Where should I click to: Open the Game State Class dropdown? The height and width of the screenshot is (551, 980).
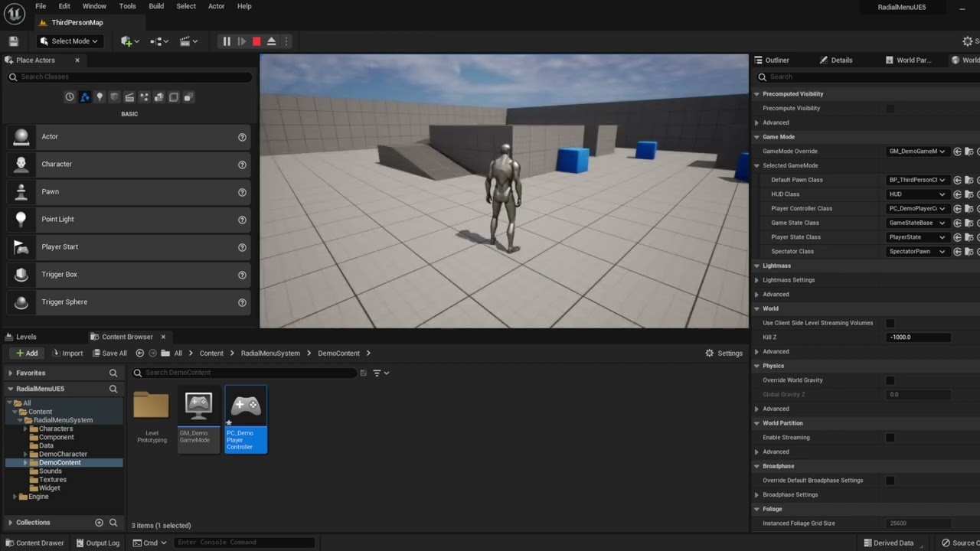click(917, 223)
